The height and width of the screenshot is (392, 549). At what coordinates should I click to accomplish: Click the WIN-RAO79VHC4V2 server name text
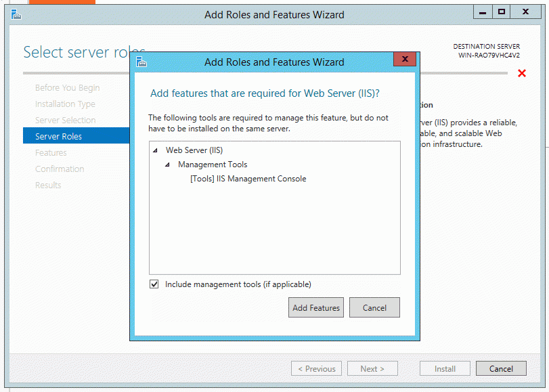(x=489, y=56)
